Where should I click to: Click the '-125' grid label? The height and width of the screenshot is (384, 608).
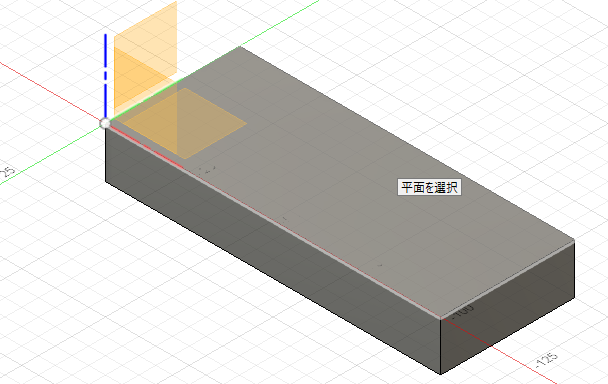click(547, 360)
